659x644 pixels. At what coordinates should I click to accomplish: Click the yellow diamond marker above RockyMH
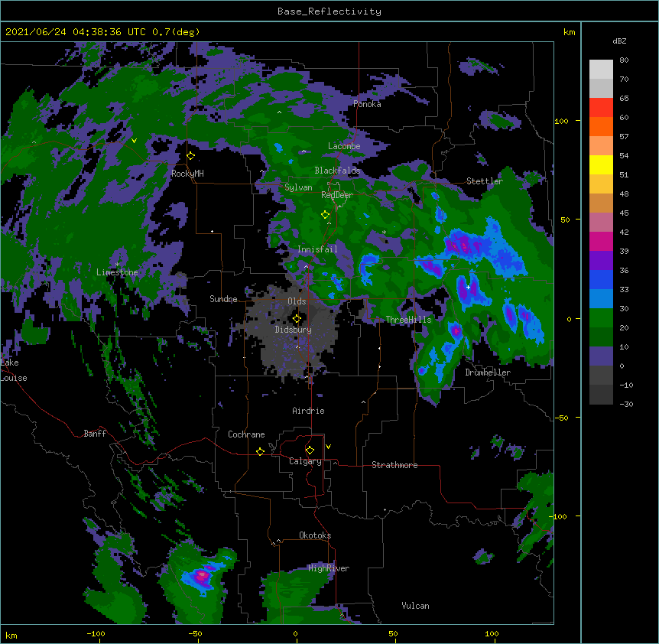pyautogui.click(x=191, y=156)
